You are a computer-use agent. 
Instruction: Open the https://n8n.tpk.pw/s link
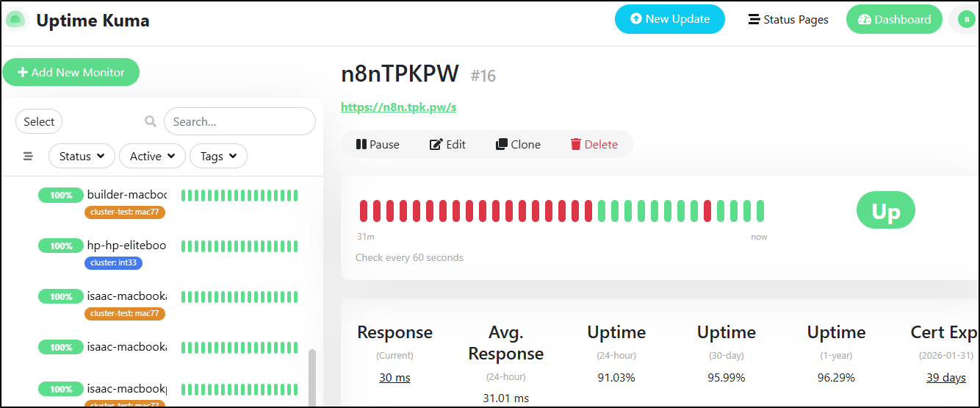(398, 107)
